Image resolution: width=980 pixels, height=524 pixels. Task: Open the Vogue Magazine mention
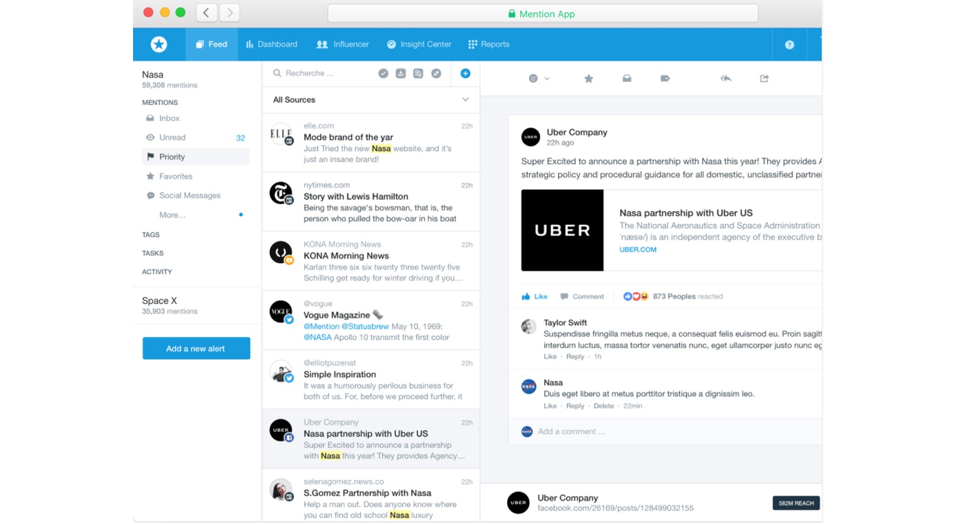pyautogui.click(x=371, y=320)
